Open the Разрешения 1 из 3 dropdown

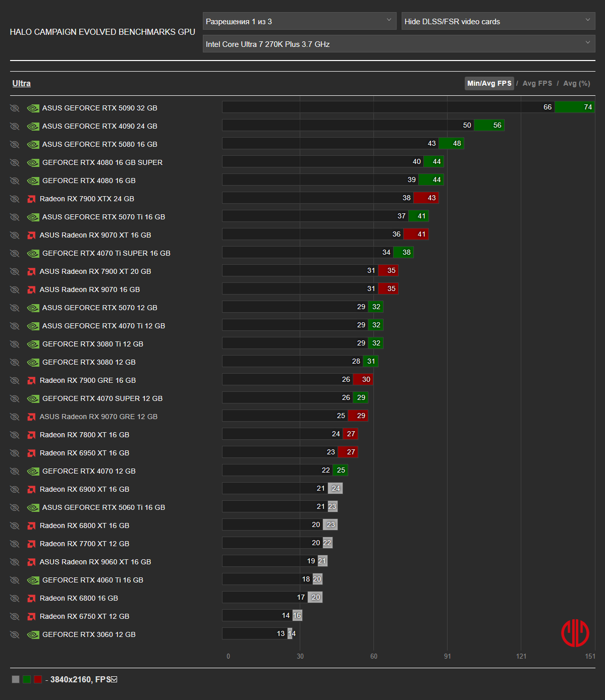299,21
